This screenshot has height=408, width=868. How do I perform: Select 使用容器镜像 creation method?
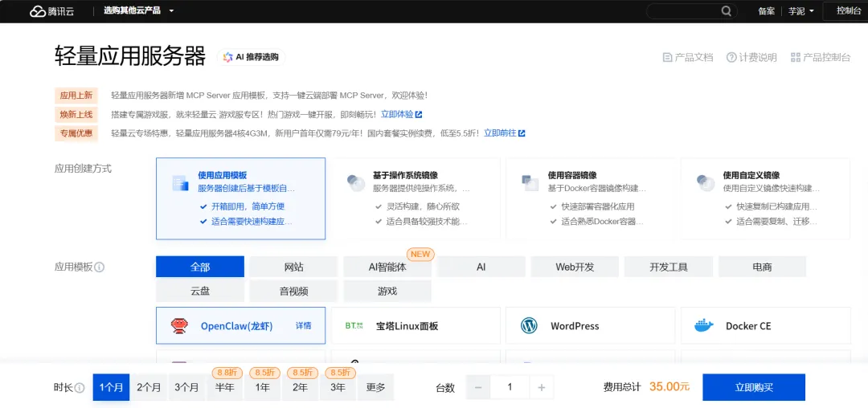[591, 198]
